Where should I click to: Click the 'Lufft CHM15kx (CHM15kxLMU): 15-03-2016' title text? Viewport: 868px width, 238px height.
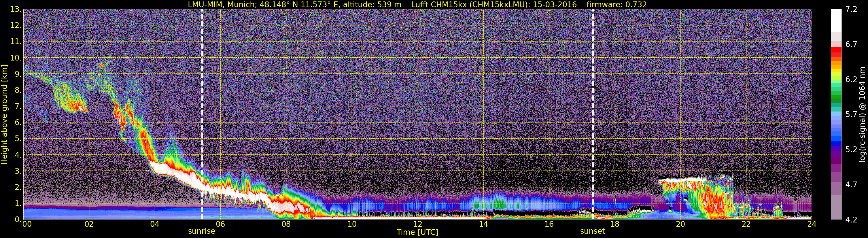point(494,4)
